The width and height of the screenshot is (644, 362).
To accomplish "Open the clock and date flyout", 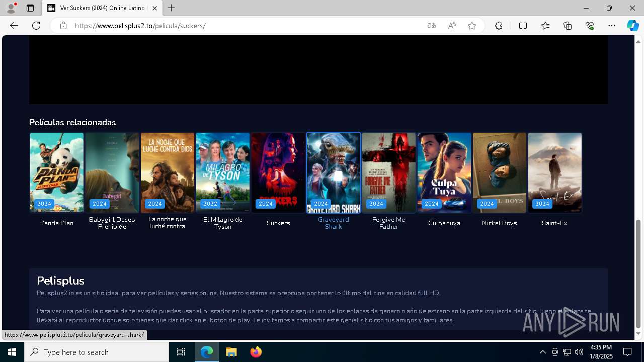I will pyautogui.click(x=601, y=352).
